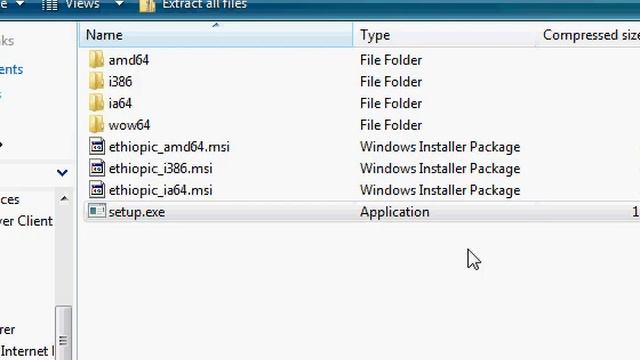This screenshot has height=360, width=640.
Task: Select the setup.exe file name
Action: [x=137, y=212]
